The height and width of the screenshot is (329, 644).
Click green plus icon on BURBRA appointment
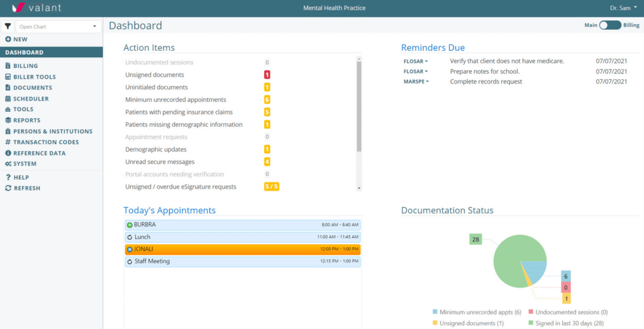coord(130,225)
